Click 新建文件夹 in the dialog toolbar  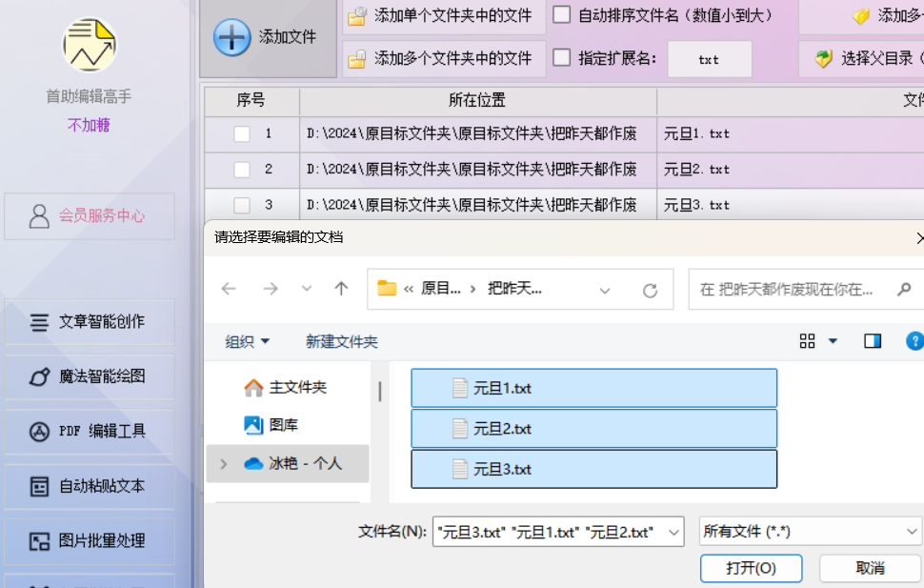[x=342, y=341]
